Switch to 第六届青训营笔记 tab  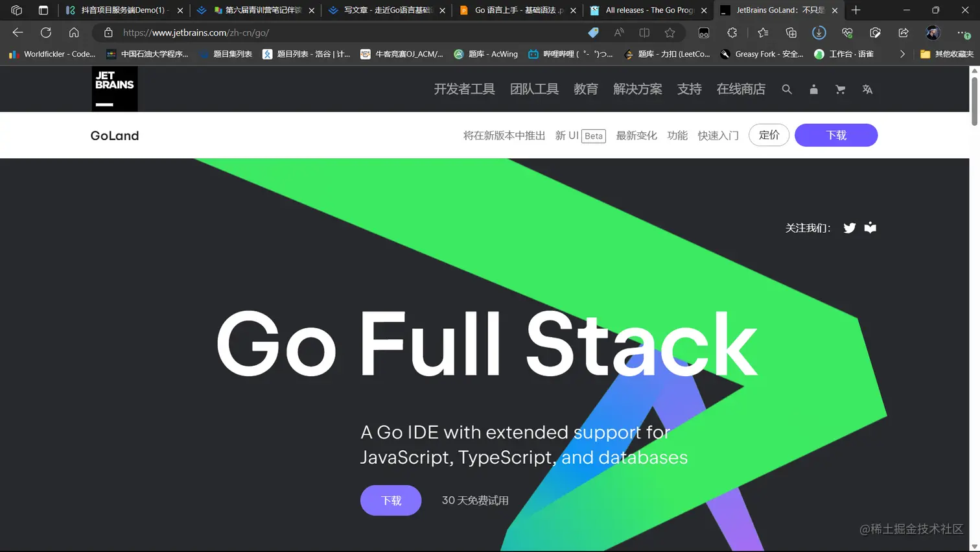(x=256, y=10)
